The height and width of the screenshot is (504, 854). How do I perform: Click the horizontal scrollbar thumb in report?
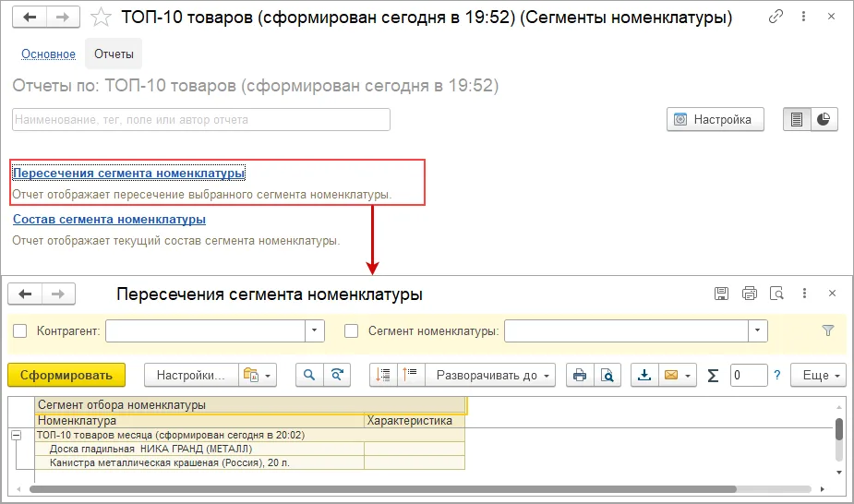383,489
